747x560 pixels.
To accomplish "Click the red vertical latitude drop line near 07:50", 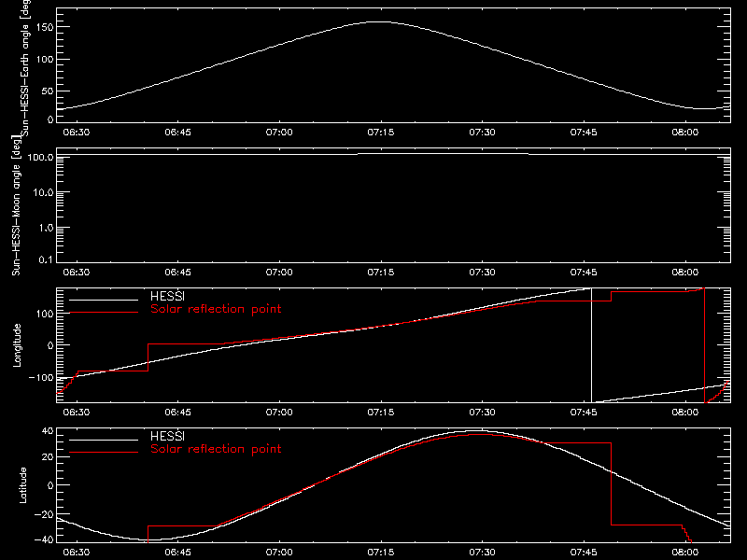I will 611,483.
